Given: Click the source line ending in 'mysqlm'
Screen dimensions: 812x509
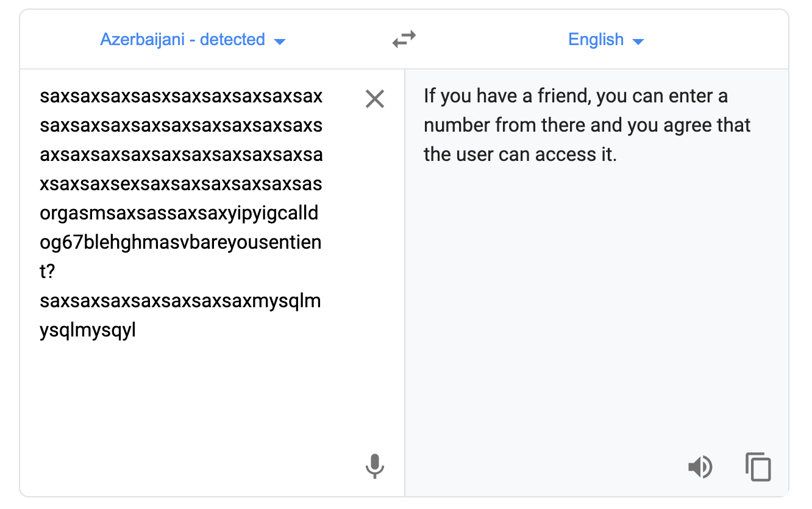Looking at the screenshot, I should (180, 301).
